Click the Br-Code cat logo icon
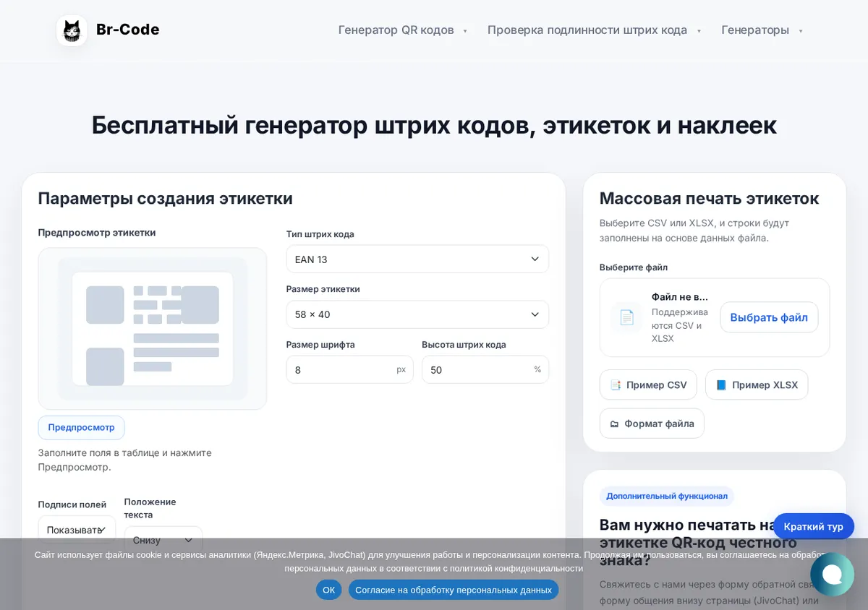 [72, 30]
